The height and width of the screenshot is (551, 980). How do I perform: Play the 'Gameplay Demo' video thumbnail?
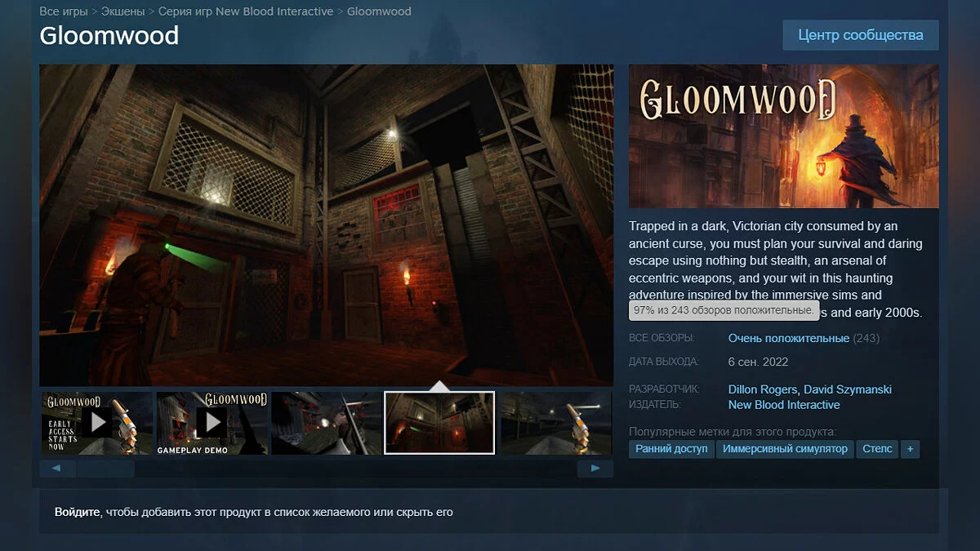pos(212,423)
